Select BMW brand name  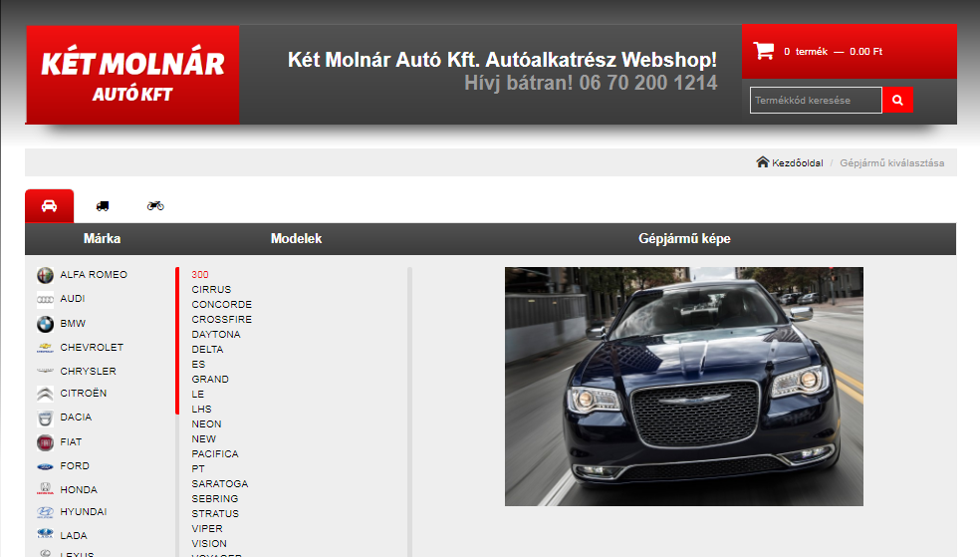coord(73,323)
